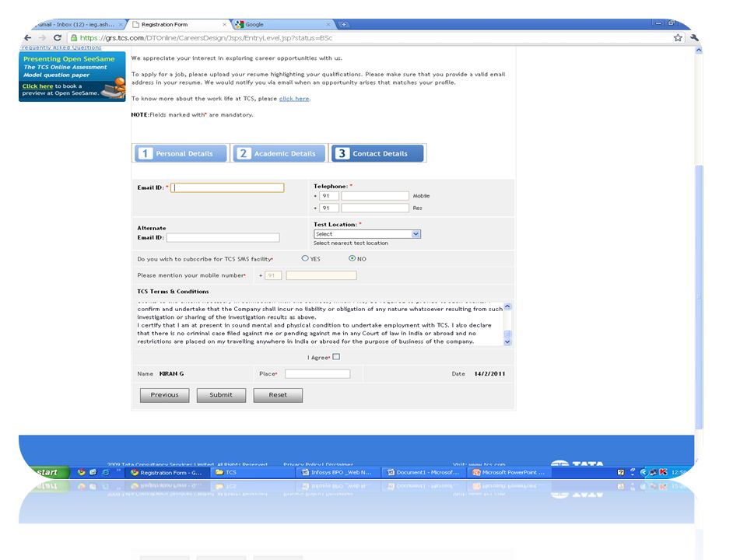Click the Res country code field
Screen dimensions: 747x560
(328, 208)
